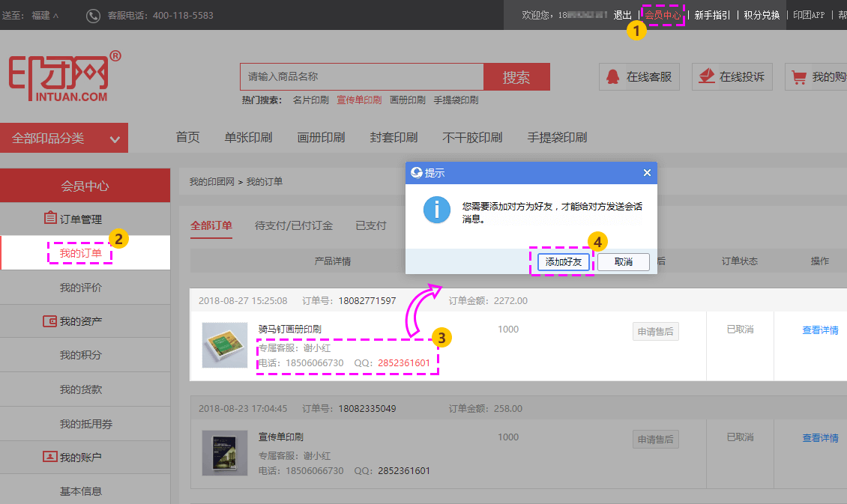
Task: Switch to the 已支付 orders tab
Action: click(x=370, y=226)
